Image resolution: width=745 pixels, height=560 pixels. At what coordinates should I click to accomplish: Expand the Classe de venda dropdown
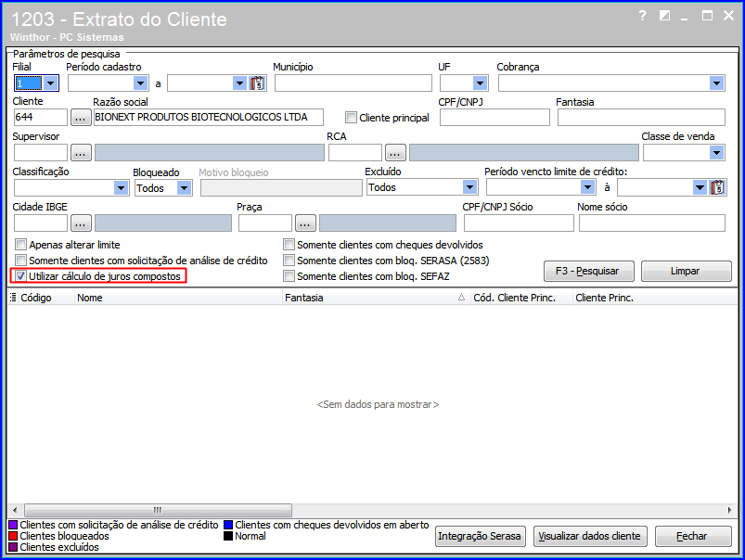(716, 153)
